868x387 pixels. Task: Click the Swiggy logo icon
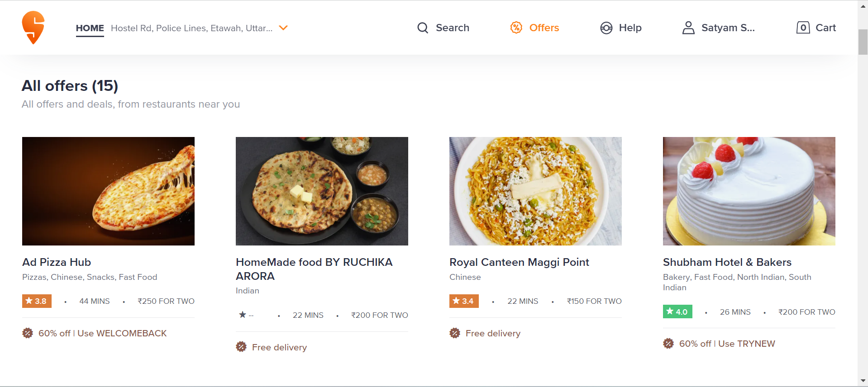33,28
